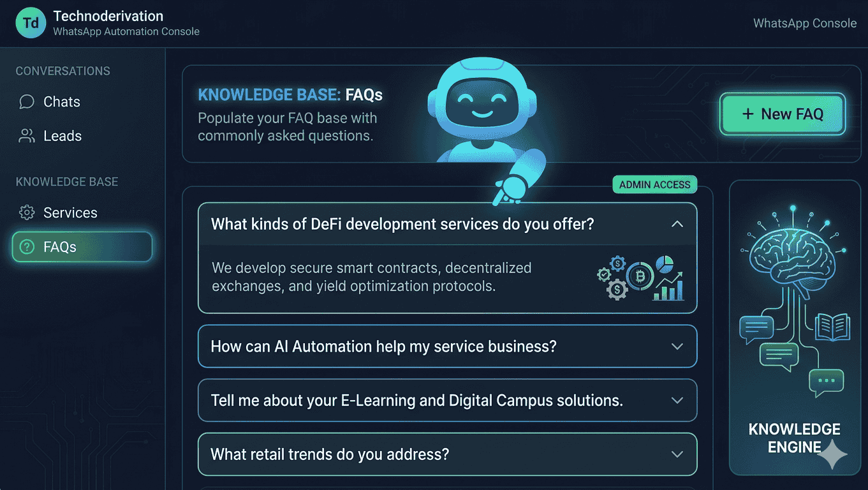Click the Technoderivation header link
The image size is (868, 490).
(x=108, y=16)
